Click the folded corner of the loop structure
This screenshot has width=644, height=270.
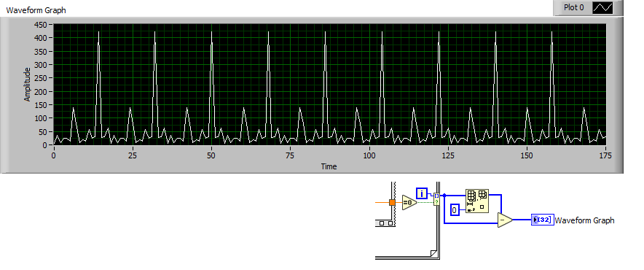[433, 252]
